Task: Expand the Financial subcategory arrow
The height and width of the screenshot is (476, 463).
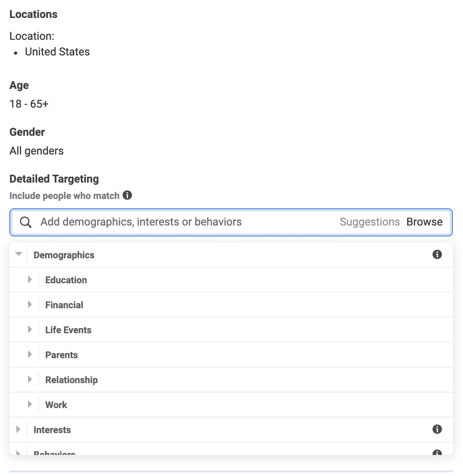Action: click(x=30, y=304)
